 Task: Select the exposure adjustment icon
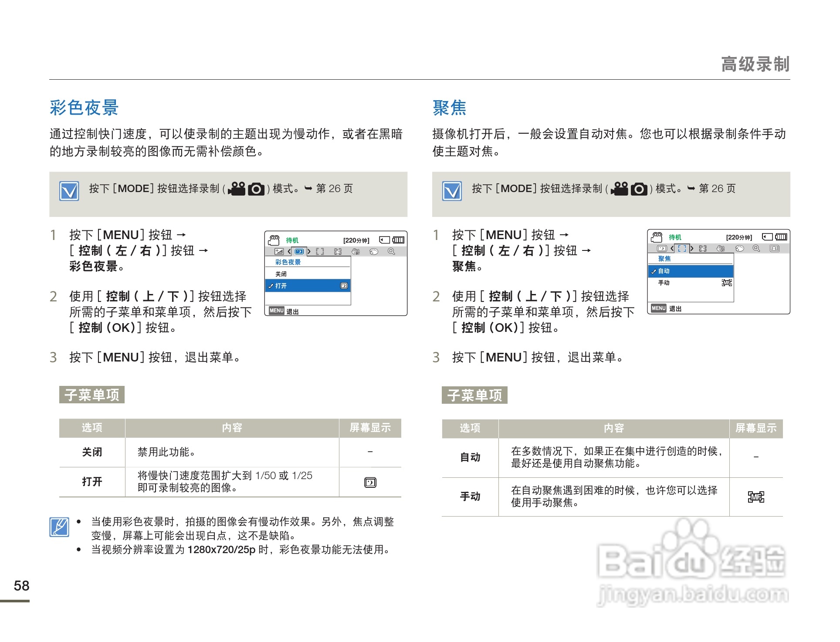(x=280, y=251)
